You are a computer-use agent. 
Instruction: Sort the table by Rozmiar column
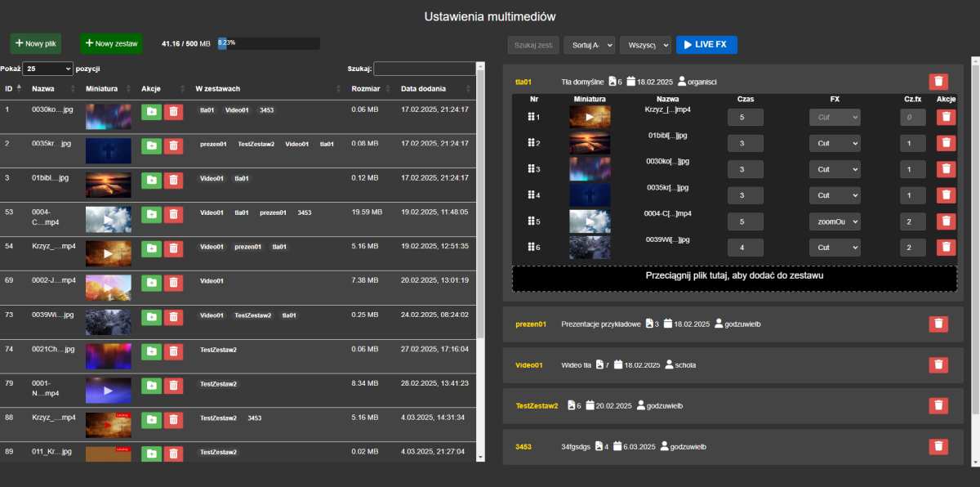[x=365, y=88]
